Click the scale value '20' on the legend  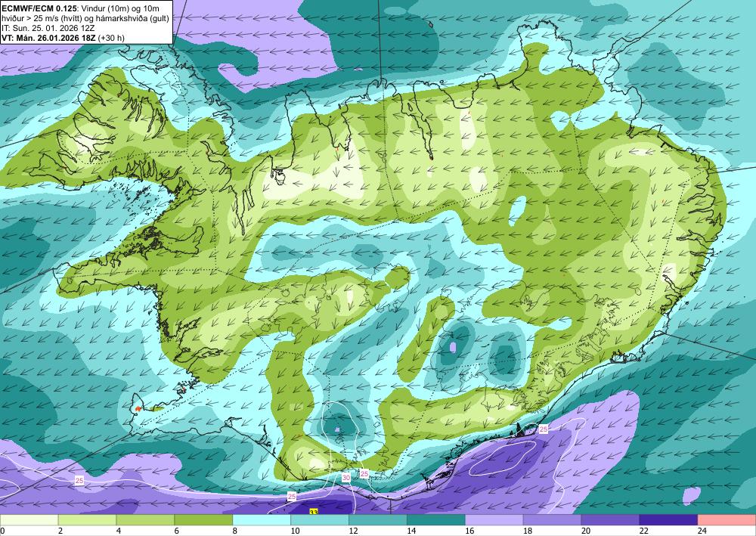(x=587, y=531)
